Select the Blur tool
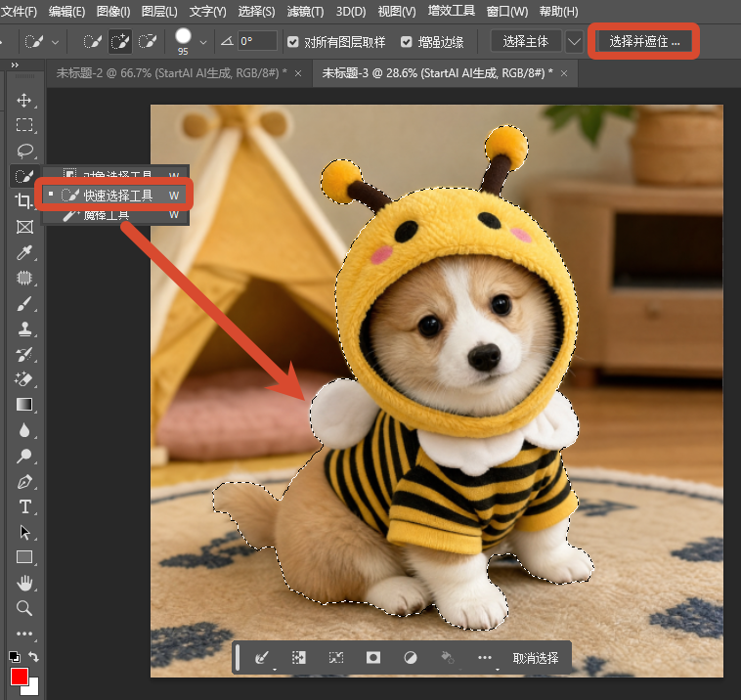This screenshot has height=700, width=741. point(24,430)
